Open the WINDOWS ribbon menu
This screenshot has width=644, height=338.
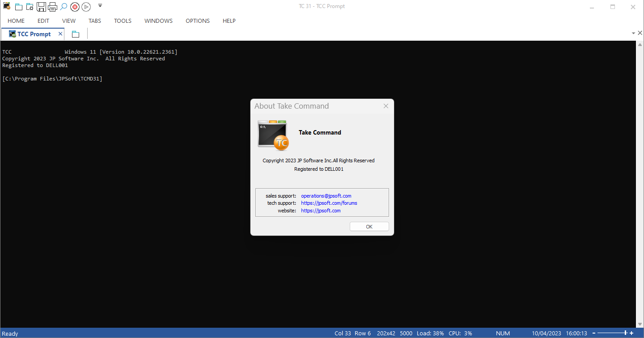pos(158,21)
